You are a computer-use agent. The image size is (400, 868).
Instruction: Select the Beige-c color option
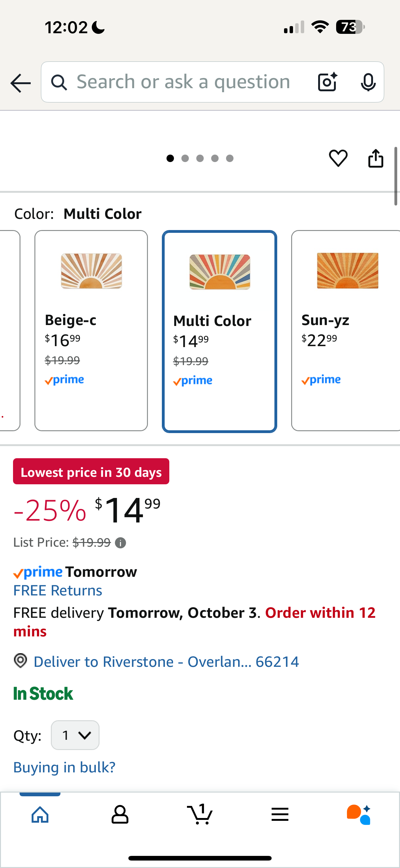pyautogui.click(x=91, y=330)
